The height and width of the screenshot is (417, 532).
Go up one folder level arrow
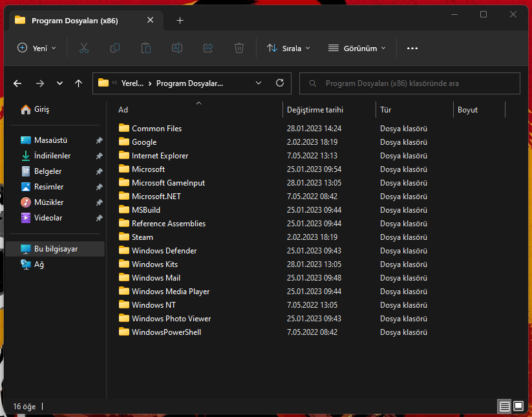tap(78, 83)
